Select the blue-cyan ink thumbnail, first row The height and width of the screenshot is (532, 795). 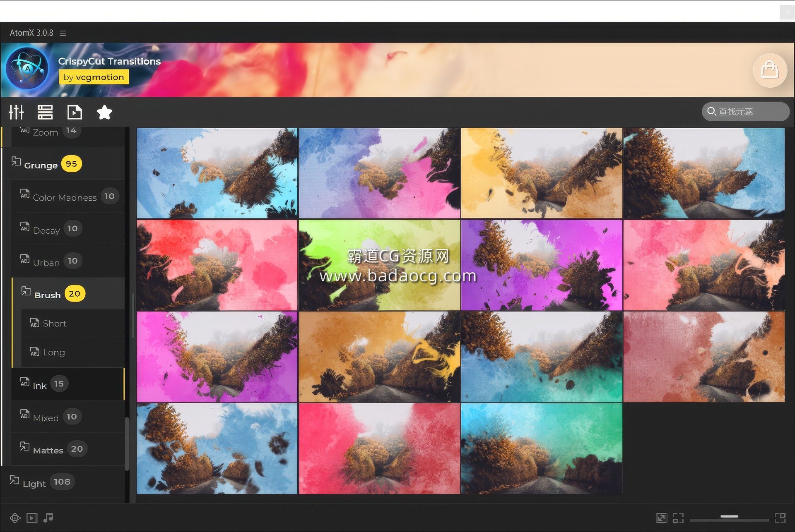pyautogui.click(x=217, y=173)
